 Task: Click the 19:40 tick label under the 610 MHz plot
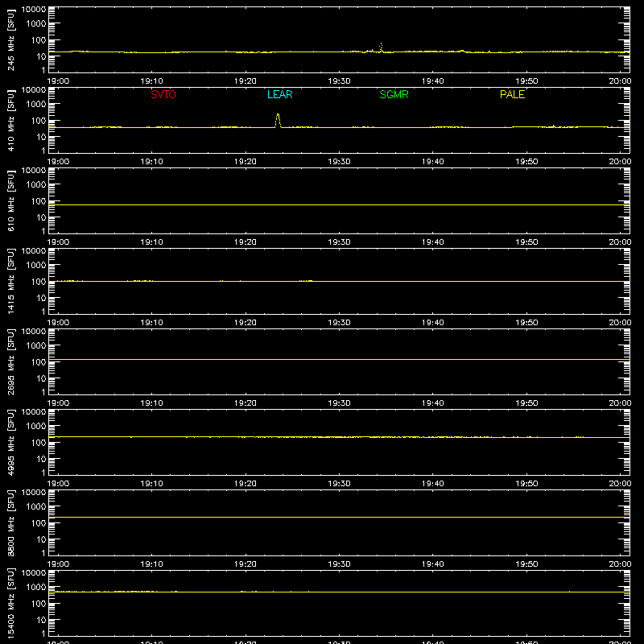pos(432,242)
